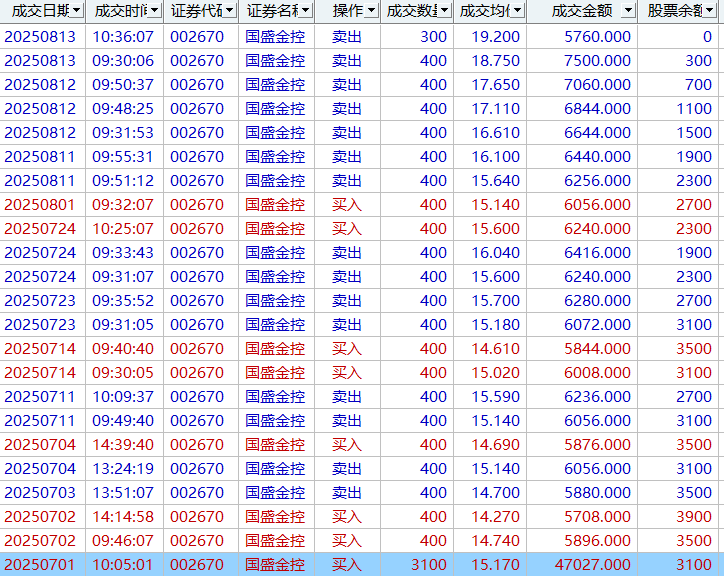Click the amount 6280.000
The width and height of the screenshot is (724, 576).
tap(597, 301)
